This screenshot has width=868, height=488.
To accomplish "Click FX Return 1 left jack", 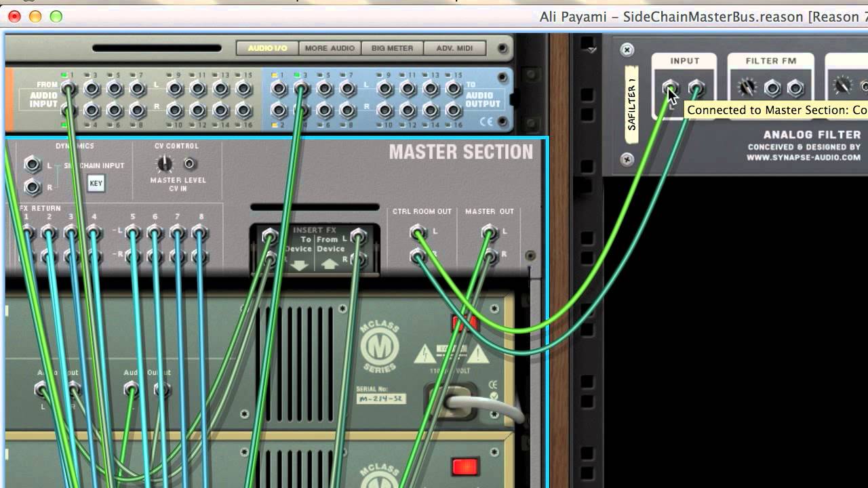I will click(26, 233).
